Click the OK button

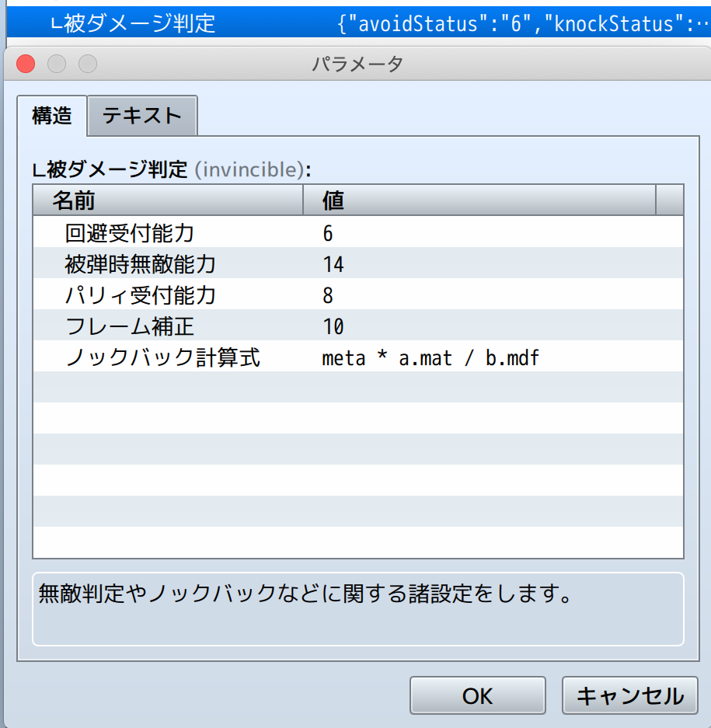click(x=477, y=695)
